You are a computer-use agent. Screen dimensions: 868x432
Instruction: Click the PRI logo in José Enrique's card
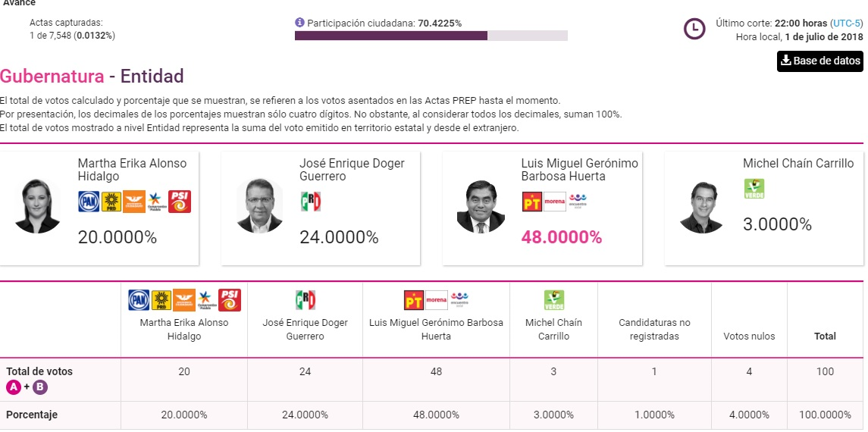click(311, 201)
